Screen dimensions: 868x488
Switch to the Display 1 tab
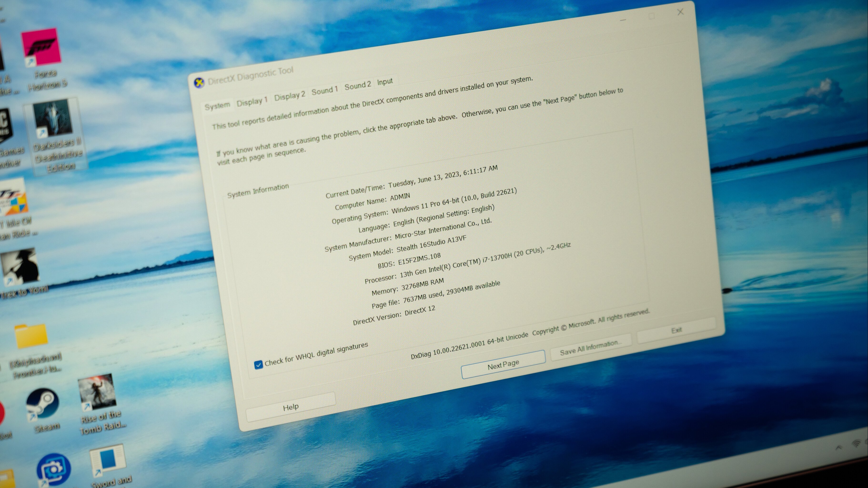(252, 102)
